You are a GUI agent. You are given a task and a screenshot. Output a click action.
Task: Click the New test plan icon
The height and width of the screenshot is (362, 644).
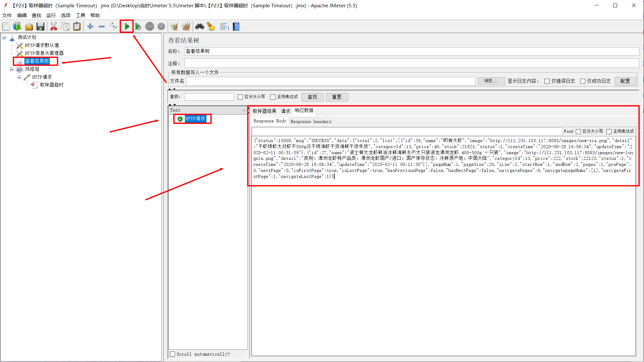[x=6, y=27]
